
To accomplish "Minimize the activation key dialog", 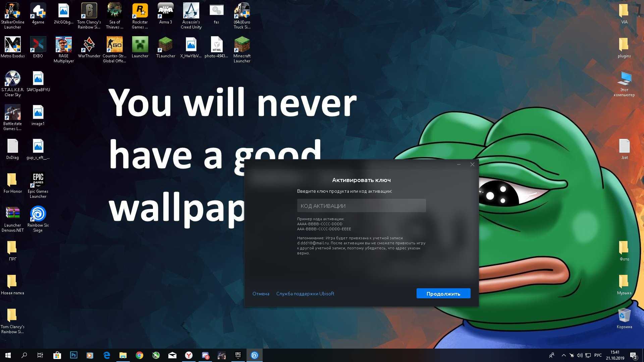I will coord(459,164).
